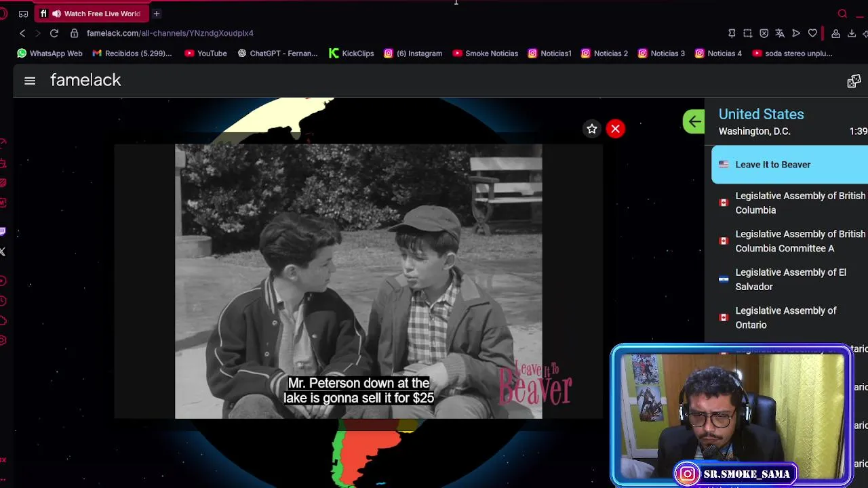The width and height of the screenshot is (868, 488).
Task: Click the snapshot selection icon
Action: (747, 33)
